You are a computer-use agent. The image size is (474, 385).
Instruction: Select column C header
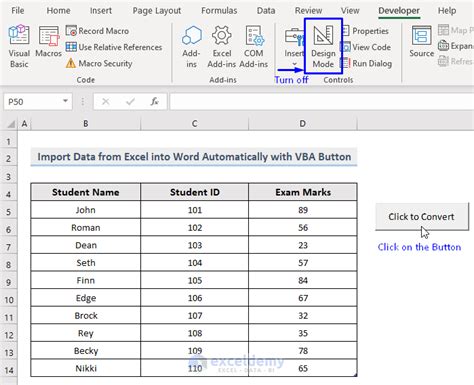[194, 124]
